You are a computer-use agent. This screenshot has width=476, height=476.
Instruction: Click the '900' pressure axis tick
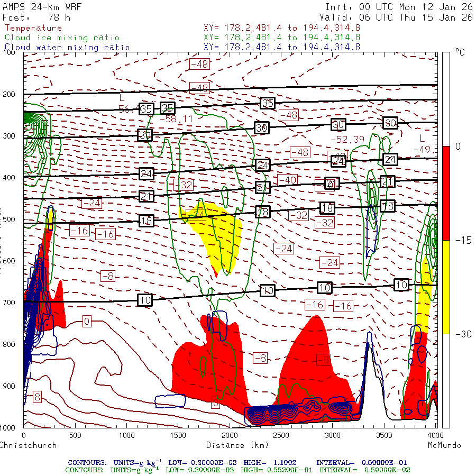click(9, 386)
